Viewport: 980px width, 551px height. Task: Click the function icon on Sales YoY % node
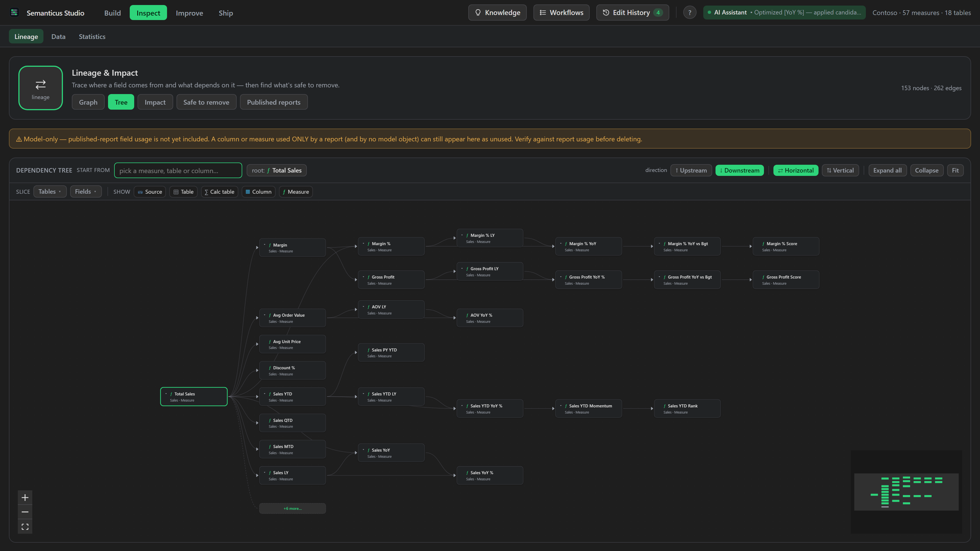(x=467, y=473)
